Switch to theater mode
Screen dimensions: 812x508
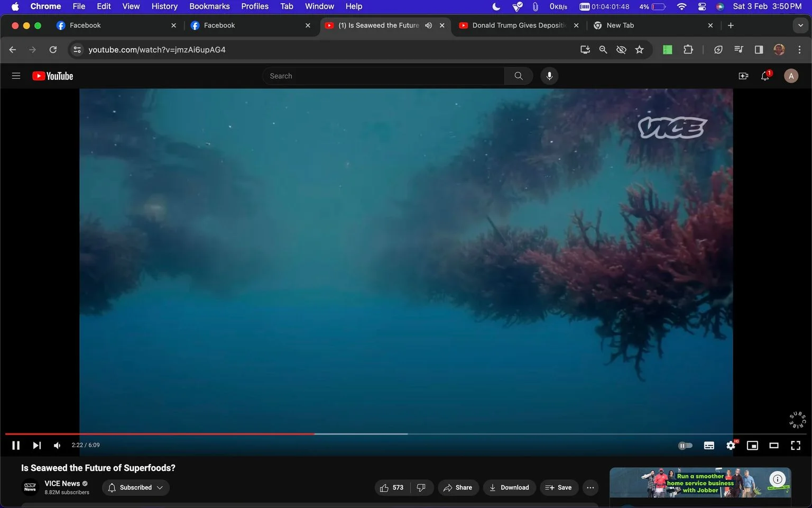tap(774, 446)
